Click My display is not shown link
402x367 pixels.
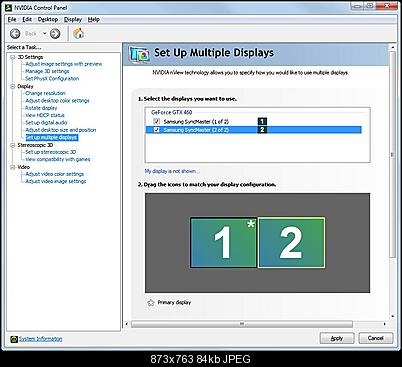172,171
